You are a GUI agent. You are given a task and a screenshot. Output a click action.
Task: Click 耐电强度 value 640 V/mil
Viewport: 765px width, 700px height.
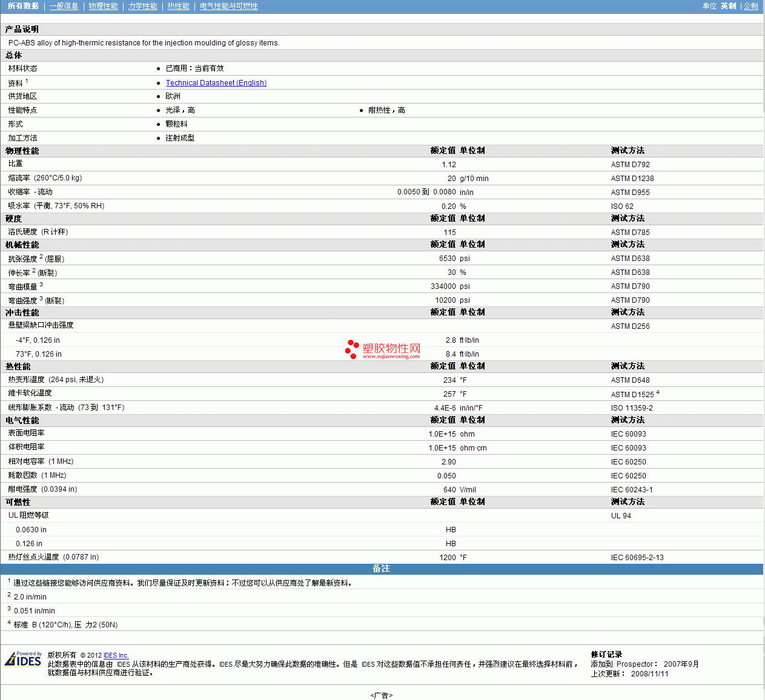point(460,490)
